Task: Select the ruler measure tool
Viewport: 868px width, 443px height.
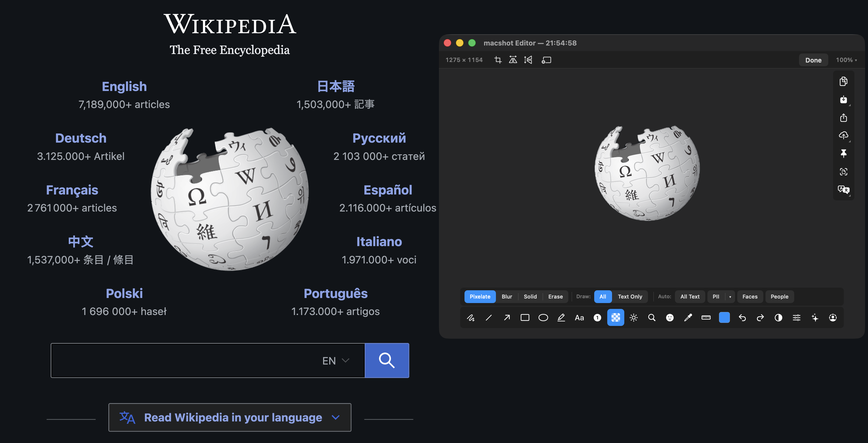Action: pos(706,318)
